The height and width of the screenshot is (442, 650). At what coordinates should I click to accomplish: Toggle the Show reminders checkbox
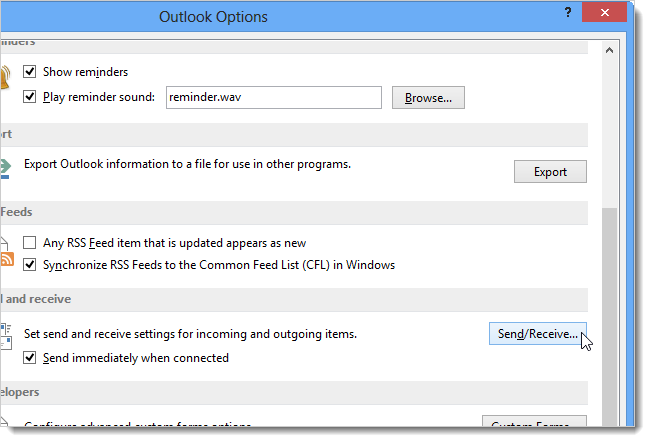29,72
